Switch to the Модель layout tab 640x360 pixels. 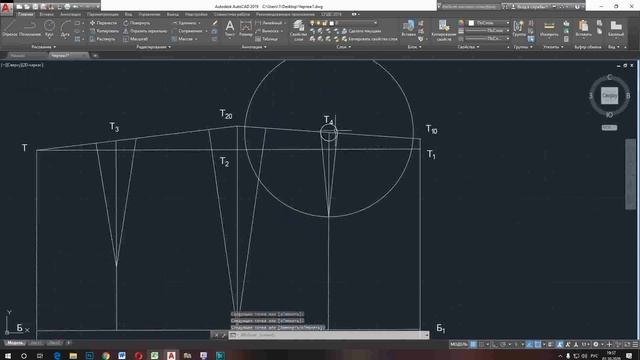point(15,343)
